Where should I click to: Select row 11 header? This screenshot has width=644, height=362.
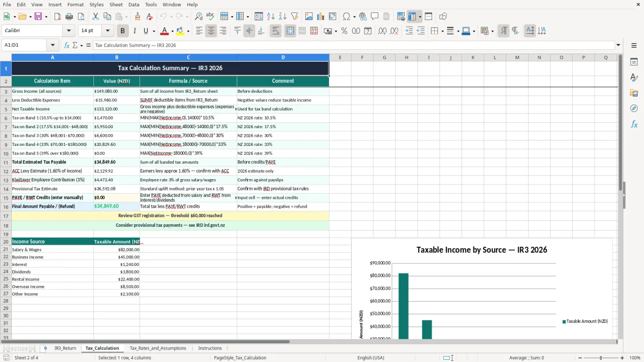coord(5,162)
